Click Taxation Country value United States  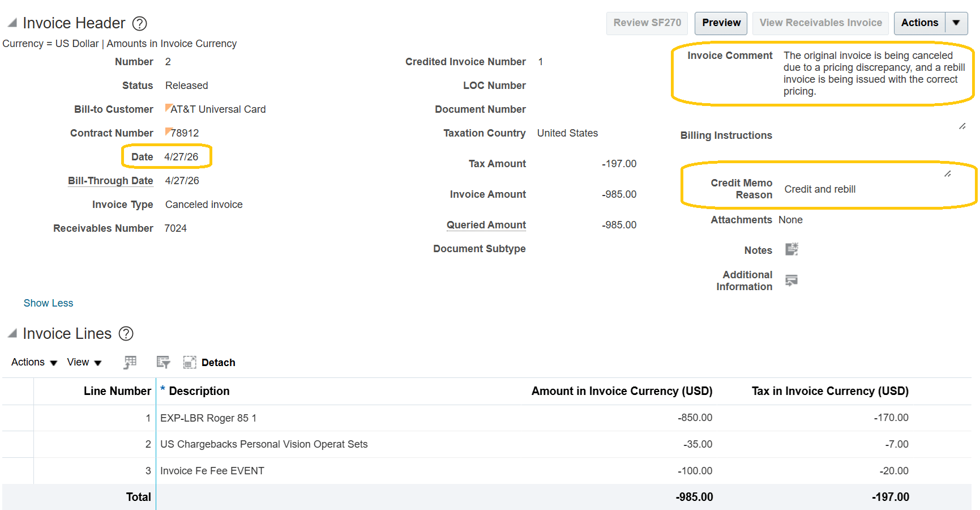567,133
